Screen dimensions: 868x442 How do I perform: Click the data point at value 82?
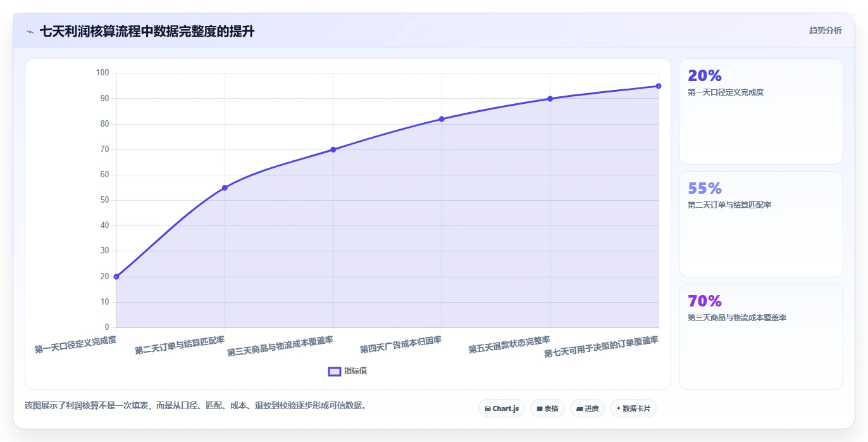click(x=442, y=119)
